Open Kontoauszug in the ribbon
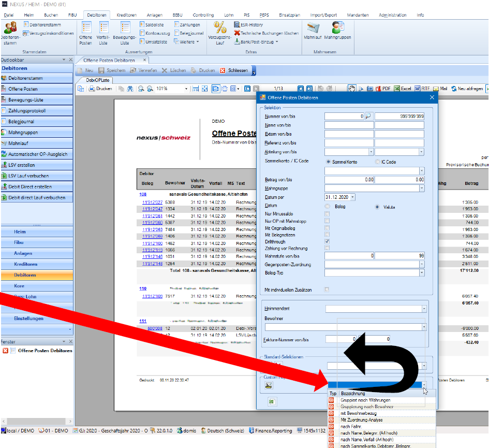Screen dimensions: 489x448 tap(155, 33)
